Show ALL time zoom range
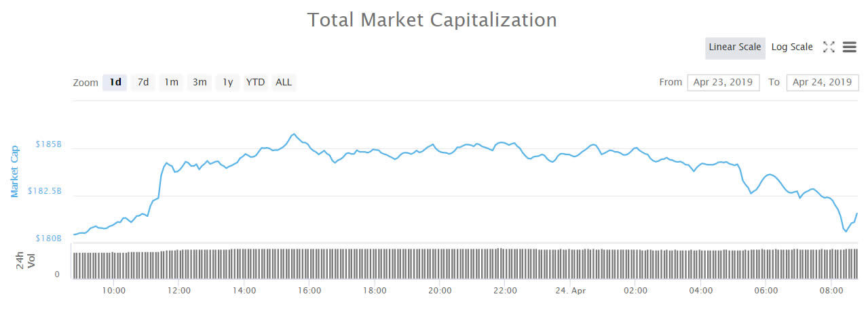Viewport: 868px width, 309px height. click(x=284, y=83)
